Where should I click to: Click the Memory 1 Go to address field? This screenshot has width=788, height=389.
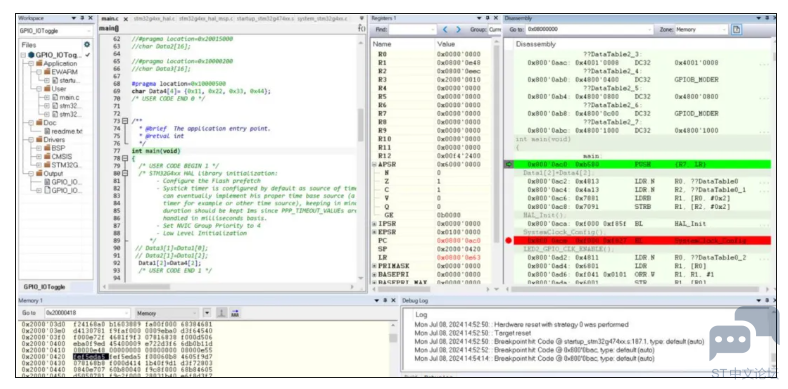[86, 313]
